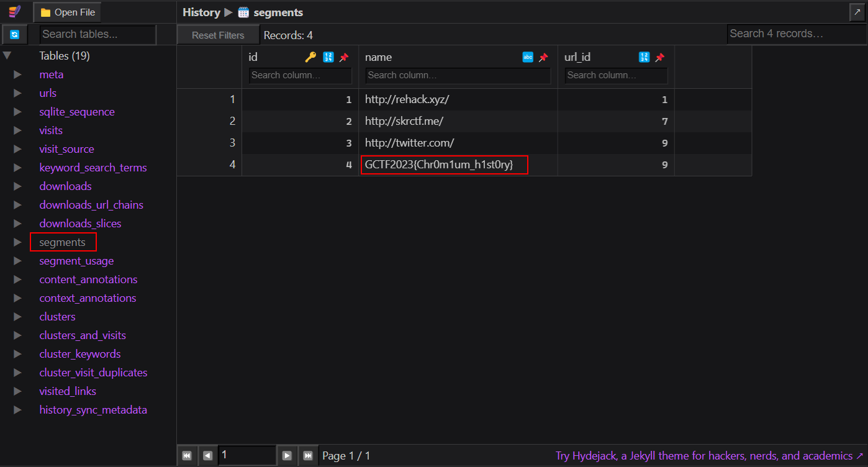The height and width of the screenshot is (467, 868).
Task: Toggle the pin on url_id column
Action: [660, 57]
